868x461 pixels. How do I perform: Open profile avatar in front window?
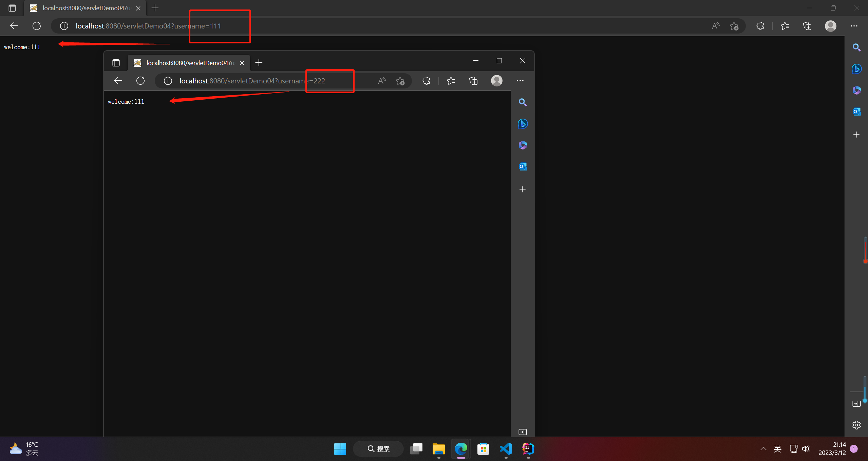pyautogui.click(x=497, y=81)
